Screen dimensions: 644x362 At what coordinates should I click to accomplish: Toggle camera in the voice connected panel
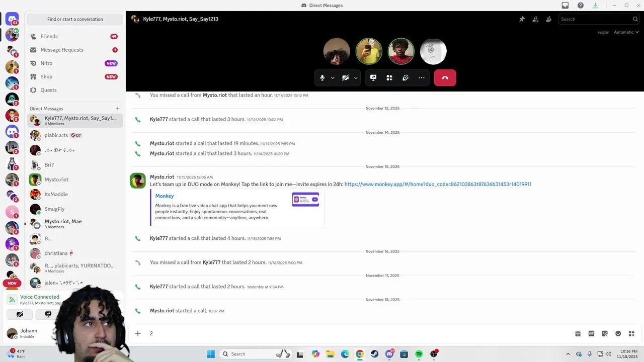click(20, 314)
